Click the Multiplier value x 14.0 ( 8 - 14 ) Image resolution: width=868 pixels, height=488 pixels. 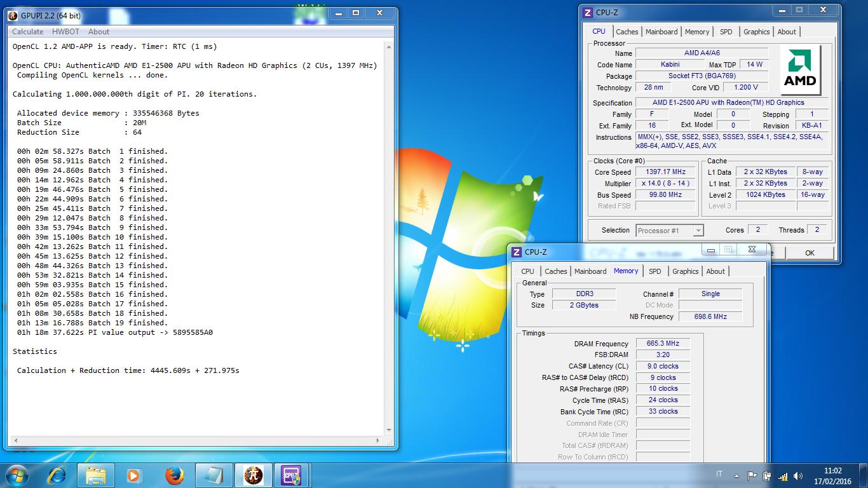[665, 184]
